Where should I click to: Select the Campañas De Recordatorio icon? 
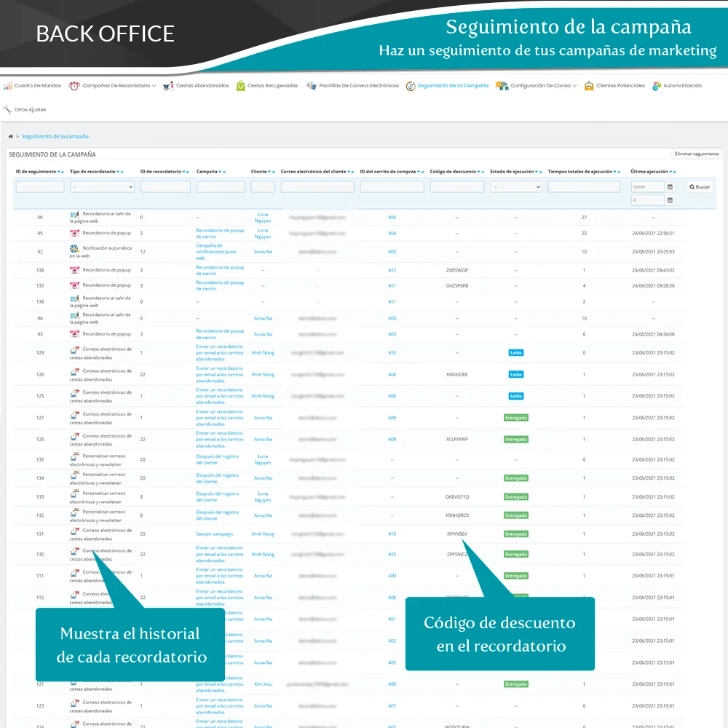tap(74, 85)
